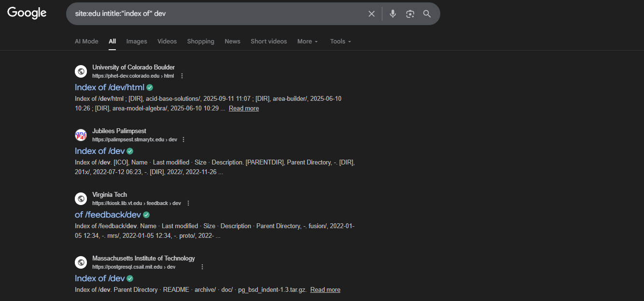The height and width of the screenshot is (301, 644).
Task: Open three-dot menu for postgresql.csail.mit.edu result
Action: [x=202, y=267]
